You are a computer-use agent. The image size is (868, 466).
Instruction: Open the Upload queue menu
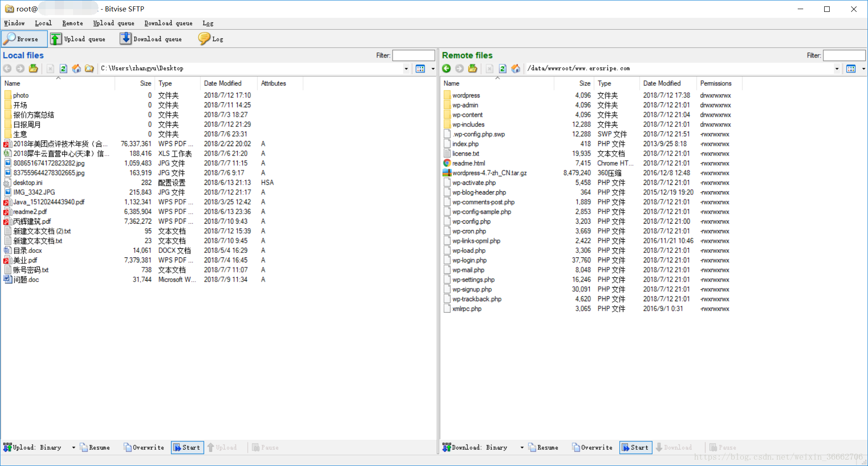[x=114, y=23]
